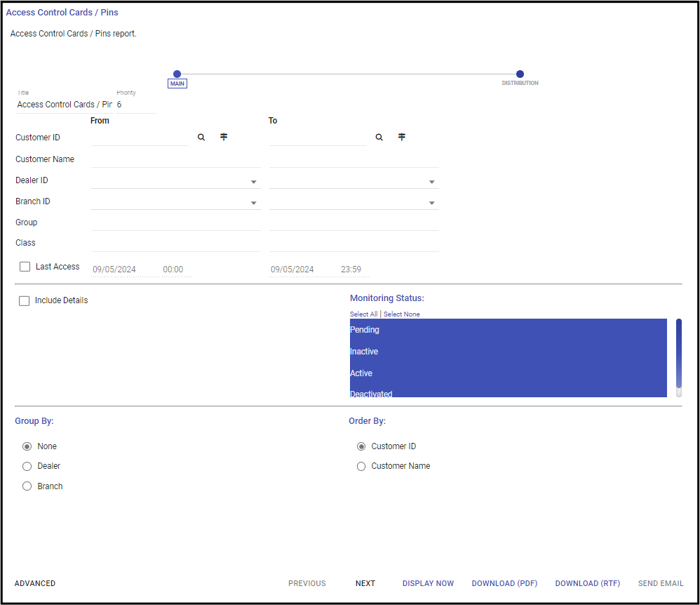Click the Priority input field

pyautogui.click(x=136, y=105)
